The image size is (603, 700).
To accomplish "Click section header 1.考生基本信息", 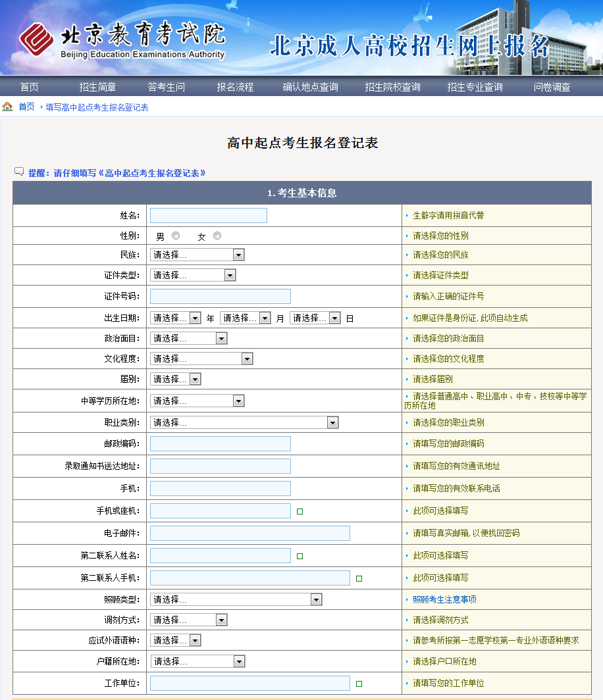I will [x=302, y=193].
